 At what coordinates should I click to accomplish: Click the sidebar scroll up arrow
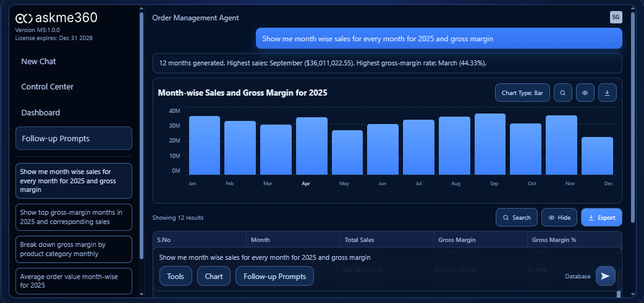coord(142,8)
